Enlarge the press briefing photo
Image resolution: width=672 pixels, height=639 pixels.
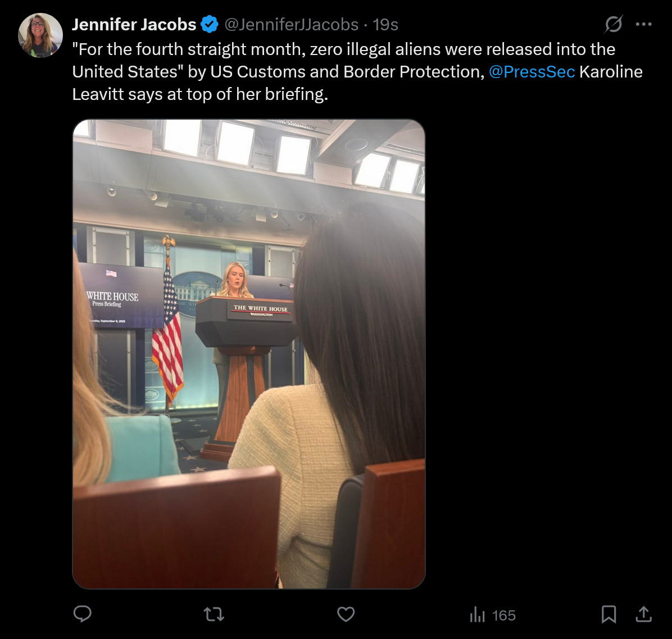point(249,354)
